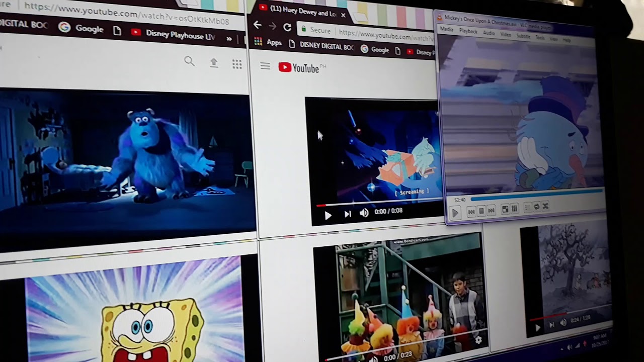Click the browser back arrow
This screenshot has height=362, width=644.
point(258,25)
